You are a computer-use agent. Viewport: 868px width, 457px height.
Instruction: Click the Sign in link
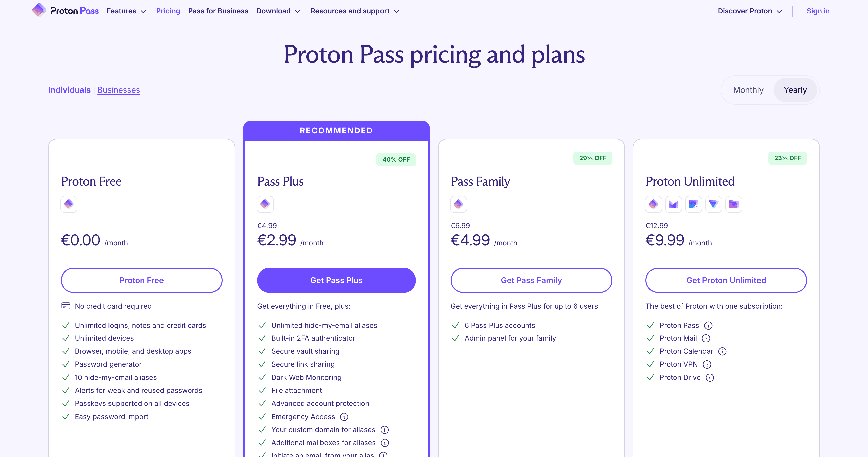tap(818, 11)
